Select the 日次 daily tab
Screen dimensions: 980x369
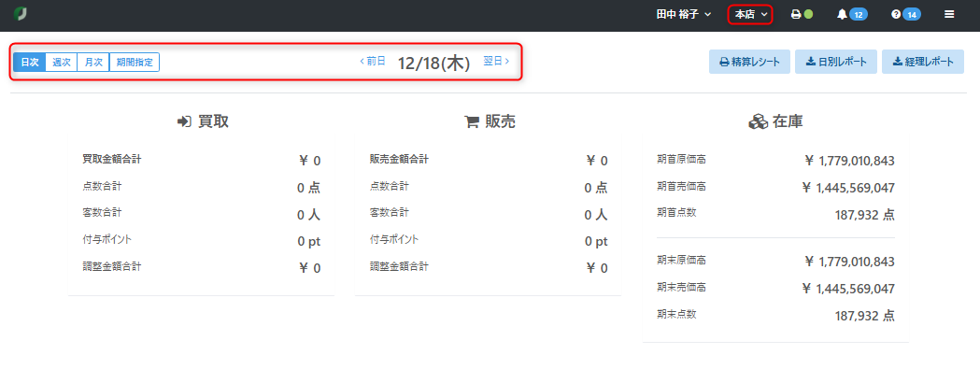(29, 62)
